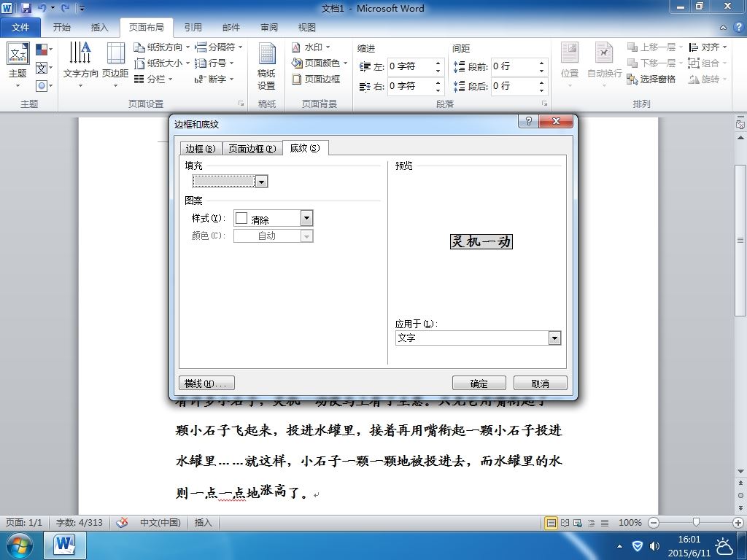
Task: Open 页面颜色 page color menu
Action: click(x=320, y=63)
